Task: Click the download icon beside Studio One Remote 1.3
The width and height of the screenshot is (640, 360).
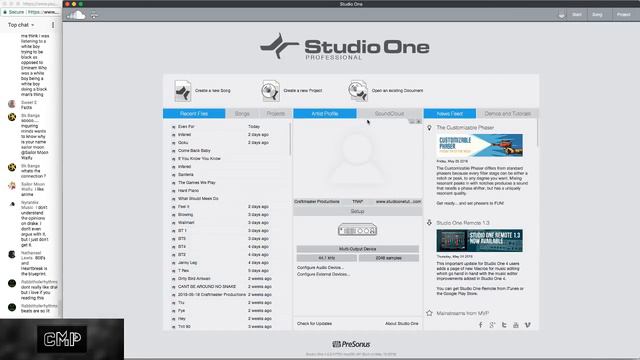Action: click(x=429, y=222)
